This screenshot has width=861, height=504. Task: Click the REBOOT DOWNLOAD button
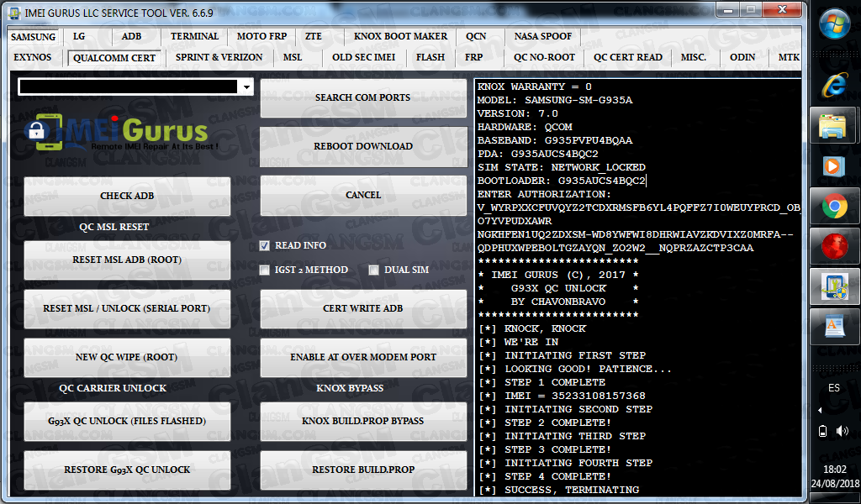point(363,146)
